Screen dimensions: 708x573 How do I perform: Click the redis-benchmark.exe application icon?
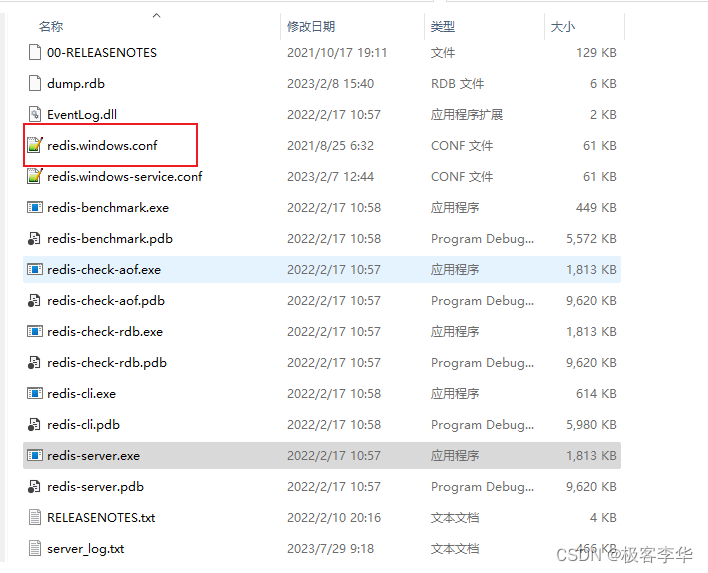click(35, 207)
